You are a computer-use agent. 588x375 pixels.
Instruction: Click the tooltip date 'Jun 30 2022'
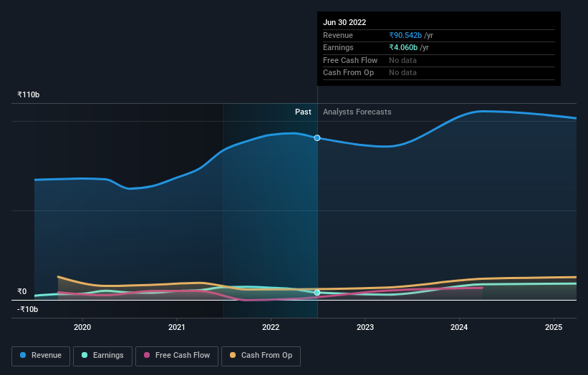pyautogui.click(x=344, y=22)
